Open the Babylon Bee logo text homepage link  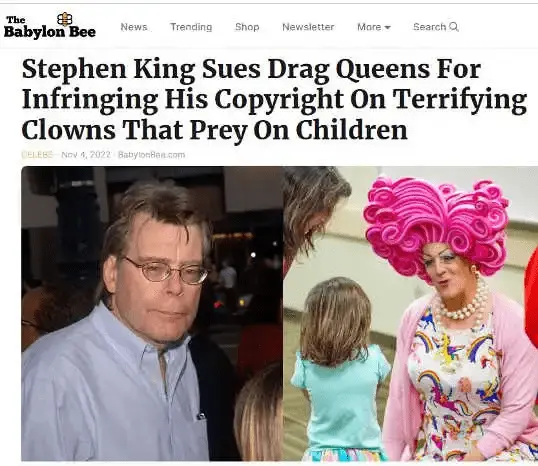click(50, 28)
